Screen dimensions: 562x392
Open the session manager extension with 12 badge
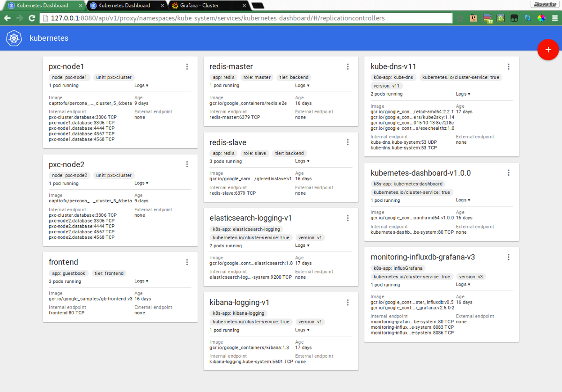(488, 18)
